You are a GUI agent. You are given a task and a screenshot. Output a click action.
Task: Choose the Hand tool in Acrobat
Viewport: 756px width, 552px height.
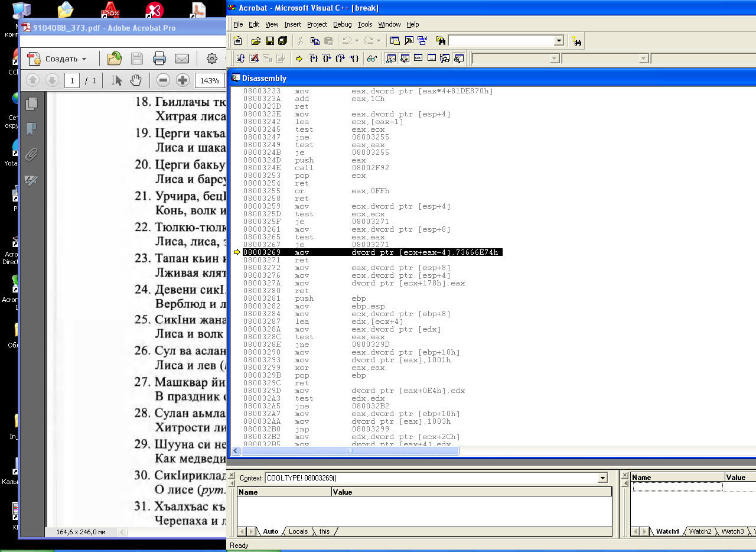(136, 80)
